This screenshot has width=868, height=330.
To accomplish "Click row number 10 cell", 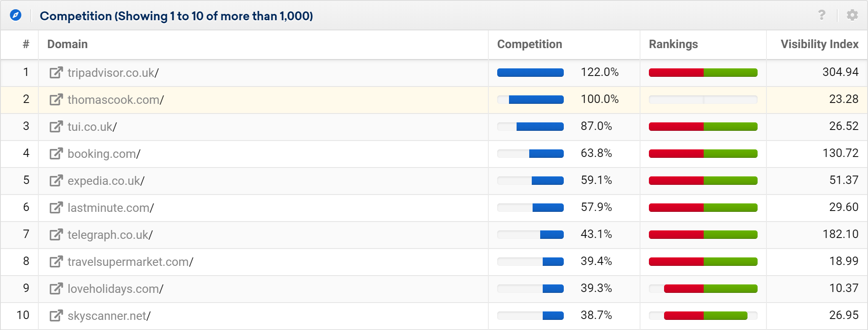I will click(x=19, y=316).
